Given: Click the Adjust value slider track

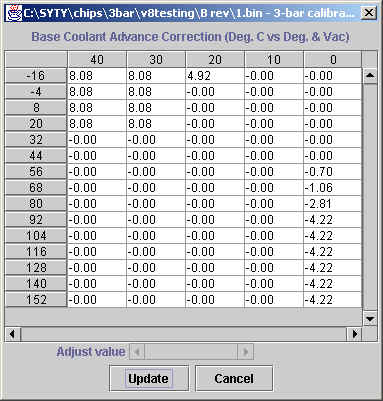Looking at the screenshot, I should pos(191,352).
